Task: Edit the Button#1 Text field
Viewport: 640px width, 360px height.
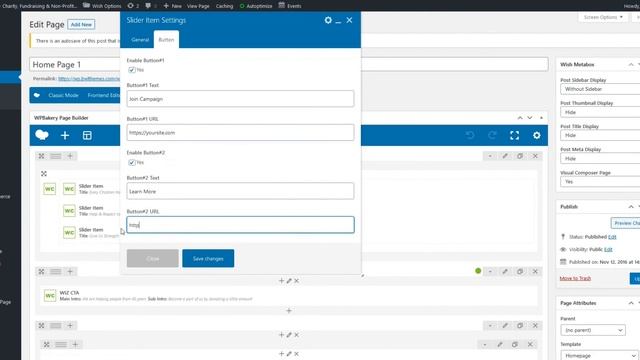Action: click(x=240, y=99)
